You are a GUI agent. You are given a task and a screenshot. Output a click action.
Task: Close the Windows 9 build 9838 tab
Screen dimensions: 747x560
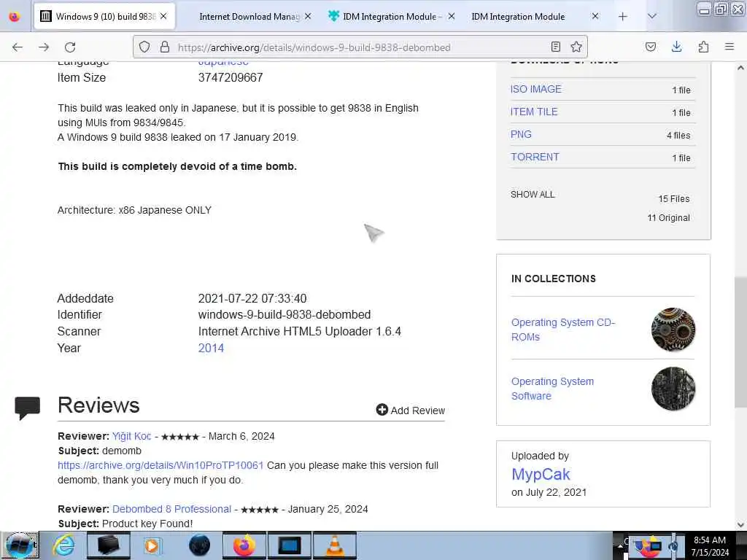[163, 16]
